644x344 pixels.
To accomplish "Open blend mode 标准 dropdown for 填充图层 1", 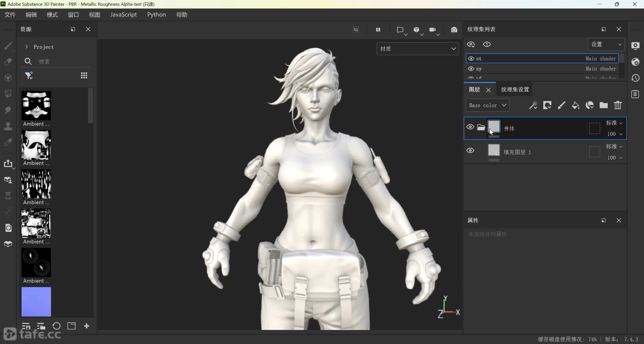I will tap(614, 147).
